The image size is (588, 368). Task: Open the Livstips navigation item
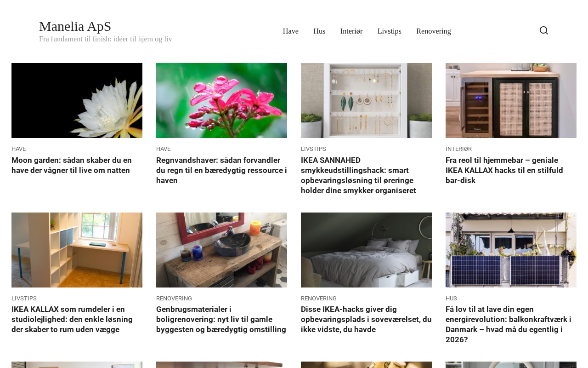click(x=390, y=31)
